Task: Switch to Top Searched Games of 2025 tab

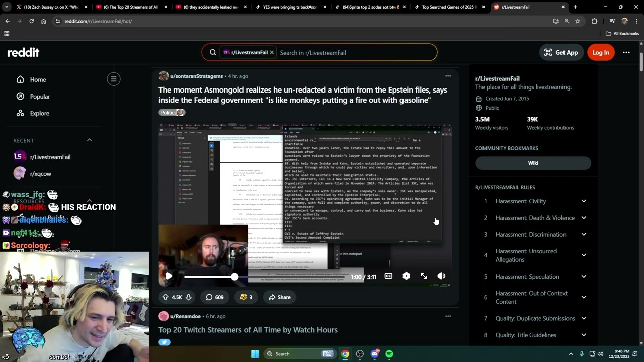Action: tap(449, 7)
